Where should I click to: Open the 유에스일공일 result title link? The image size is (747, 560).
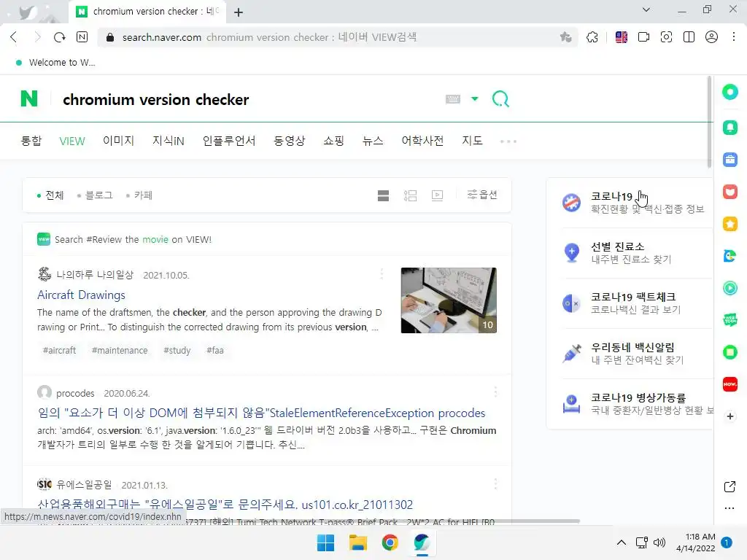[225, 505]
